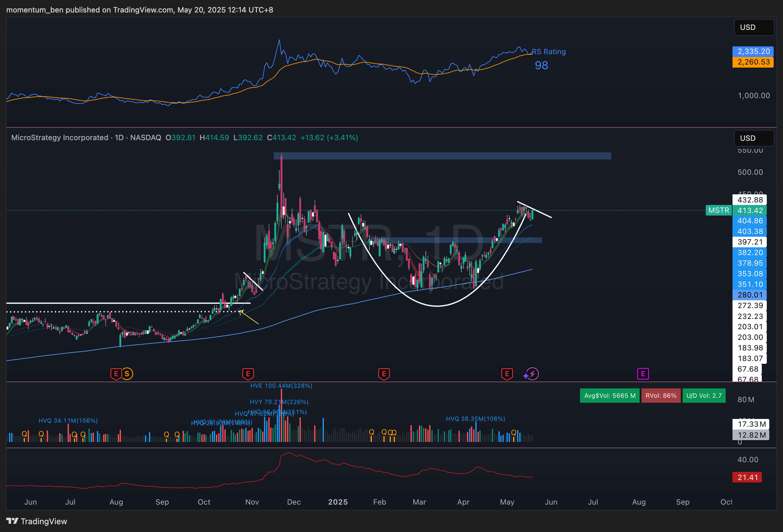Click the 2025 label on time axis
The image size is (783, 532).
click(338, 502)
